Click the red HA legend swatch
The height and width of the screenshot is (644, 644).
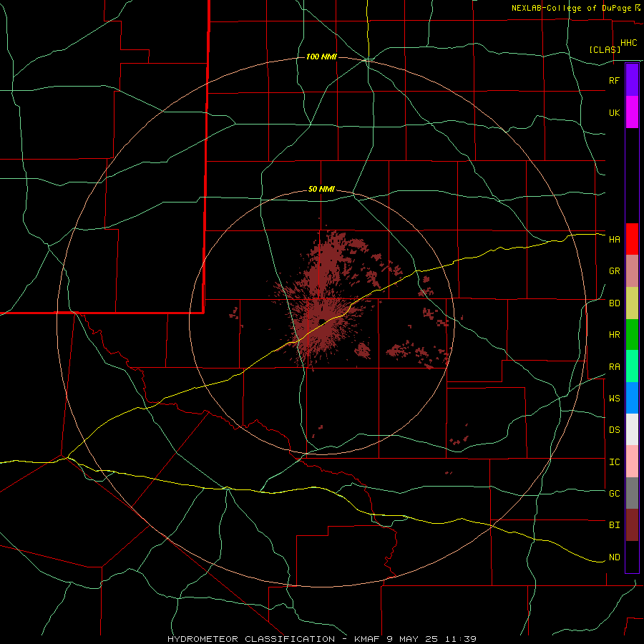pos(632,239)
